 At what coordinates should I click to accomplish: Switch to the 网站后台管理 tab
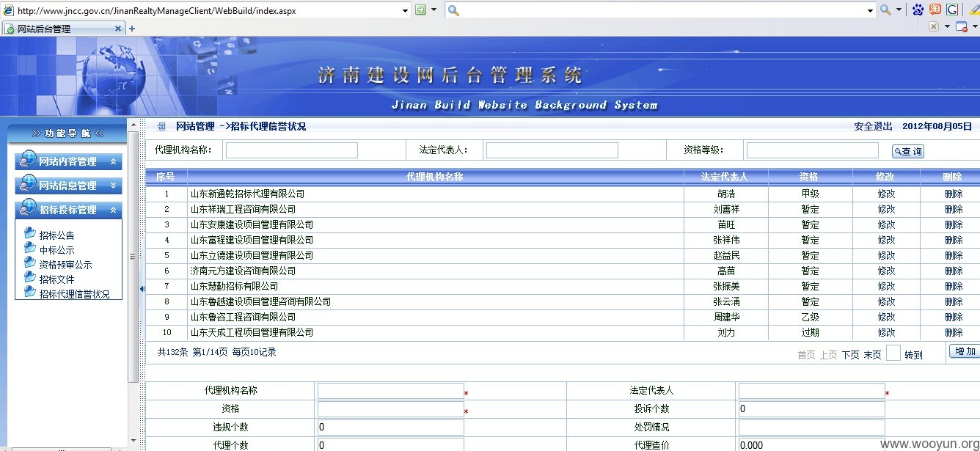tap(62, 29)
